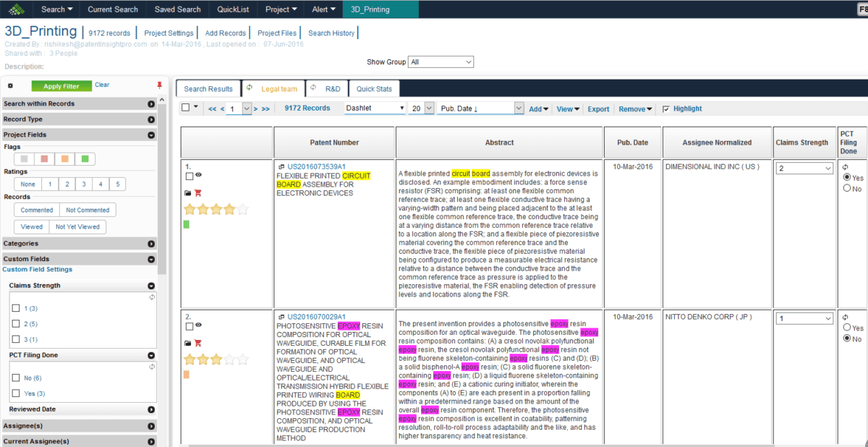Check Claims Strength filter 2 (5)
The height and width of the screenshot is (447, 868).
point(16,323)
